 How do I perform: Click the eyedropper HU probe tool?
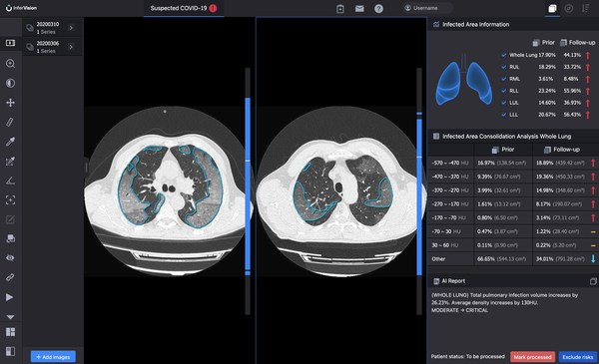click(10, 142)
